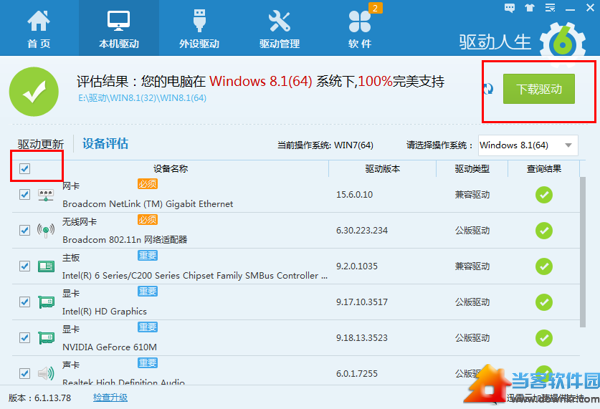Click green check result for SMBus Controller
This screenshot has height=409, width=600.
click(x=544, y=266)
